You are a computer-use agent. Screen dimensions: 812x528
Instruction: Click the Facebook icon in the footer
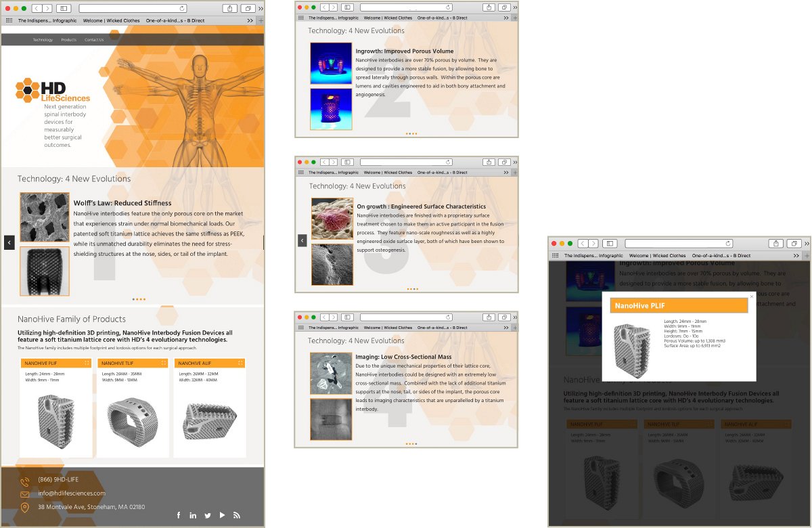click(x=179, y=516)
